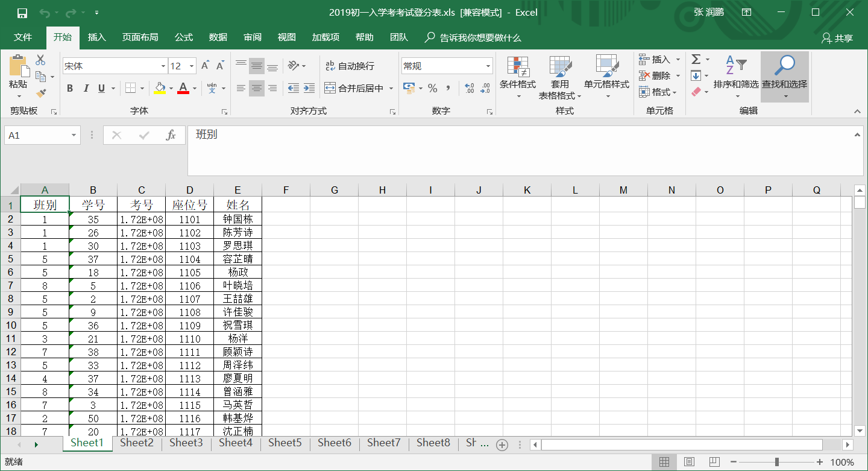The height and width of the screenshot is (471, 868).
Task: Open Sort and Filter (排序和筛选)
Action: click(x=736, y=78)
